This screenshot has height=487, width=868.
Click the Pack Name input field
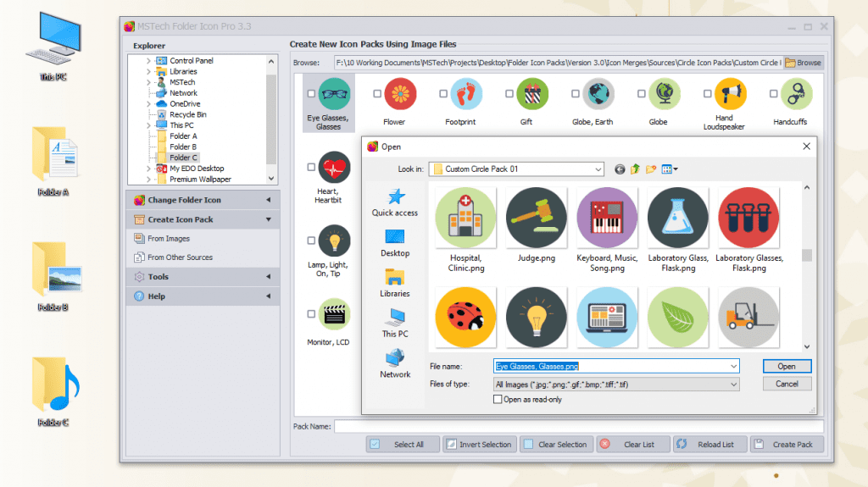coord(576,426)
